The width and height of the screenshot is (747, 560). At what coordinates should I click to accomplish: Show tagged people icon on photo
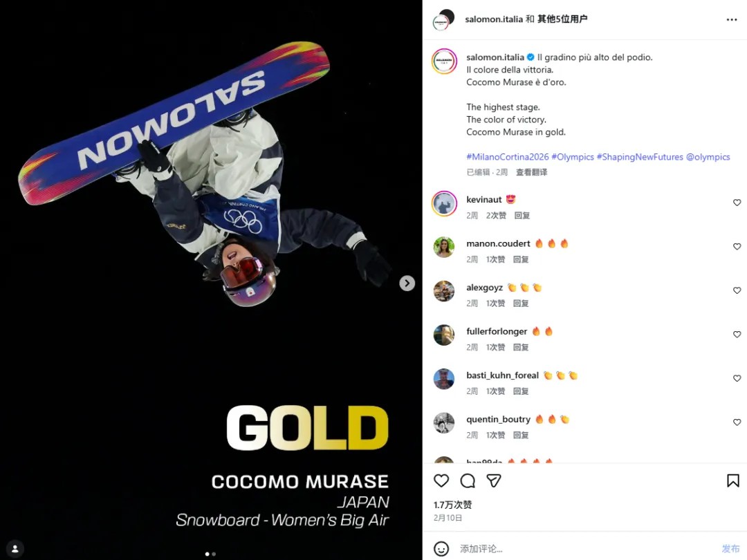15,548
